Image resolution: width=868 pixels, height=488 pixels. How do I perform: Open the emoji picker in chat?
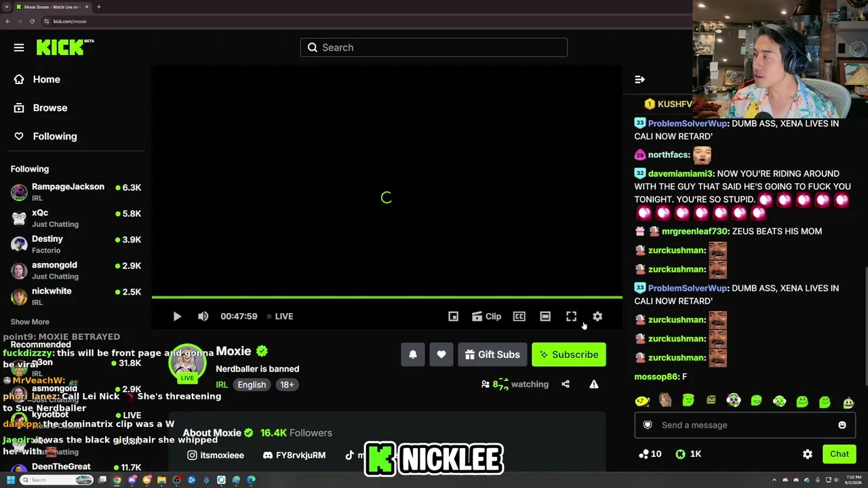click(x=842, y=425)
